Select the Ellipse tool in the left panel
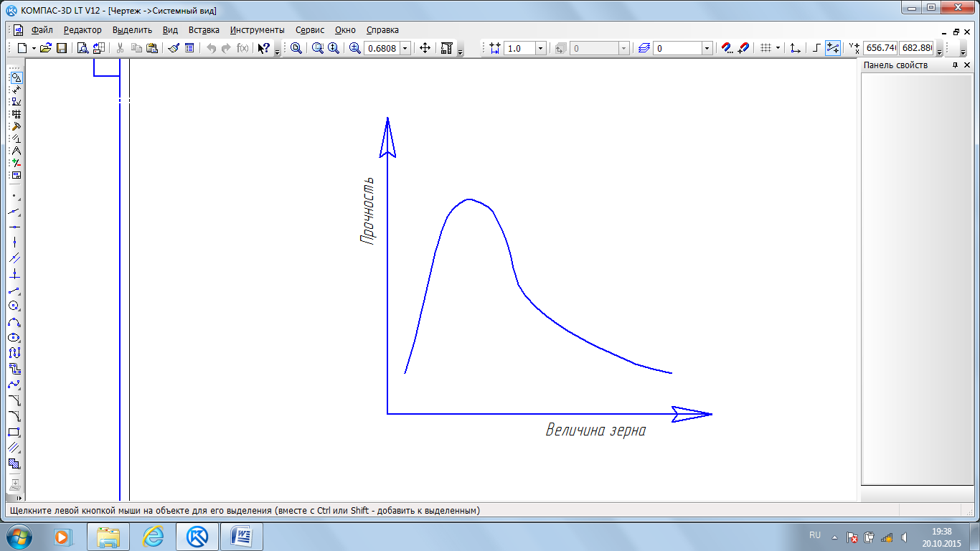The height and width of the screenshot is (551, 980). (15, 337)
